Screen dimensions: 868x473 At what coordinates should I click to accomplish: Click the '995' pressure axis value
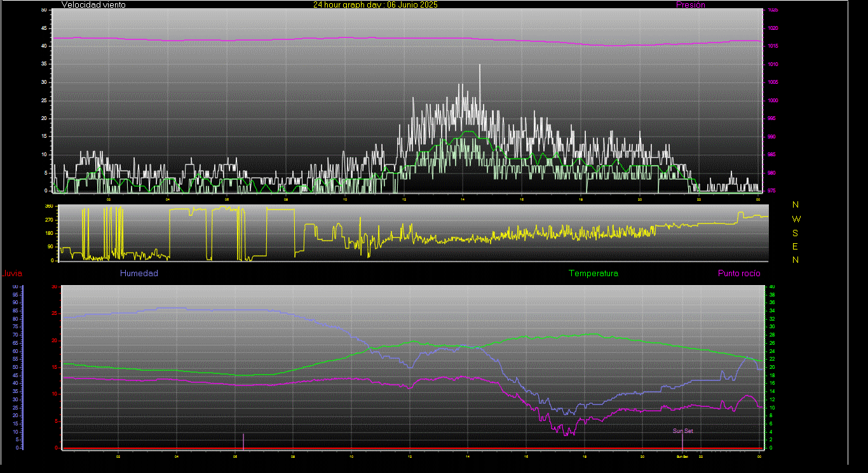[771, 119]
